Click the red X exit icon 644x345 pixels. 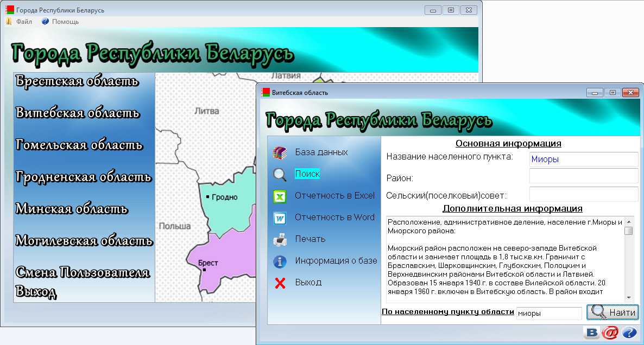click(280, 283)
